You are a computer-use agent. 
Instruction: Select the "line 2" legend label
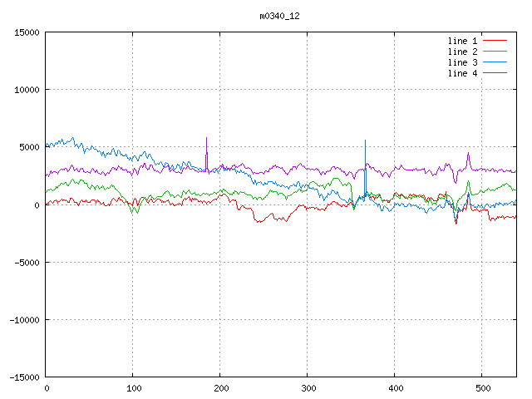(463, 52)
